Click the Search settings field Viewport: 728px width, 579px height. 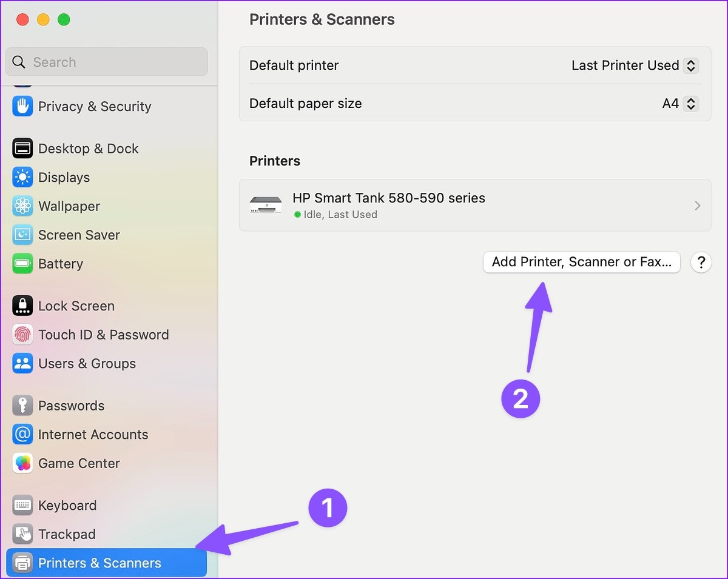click(107, 62)
